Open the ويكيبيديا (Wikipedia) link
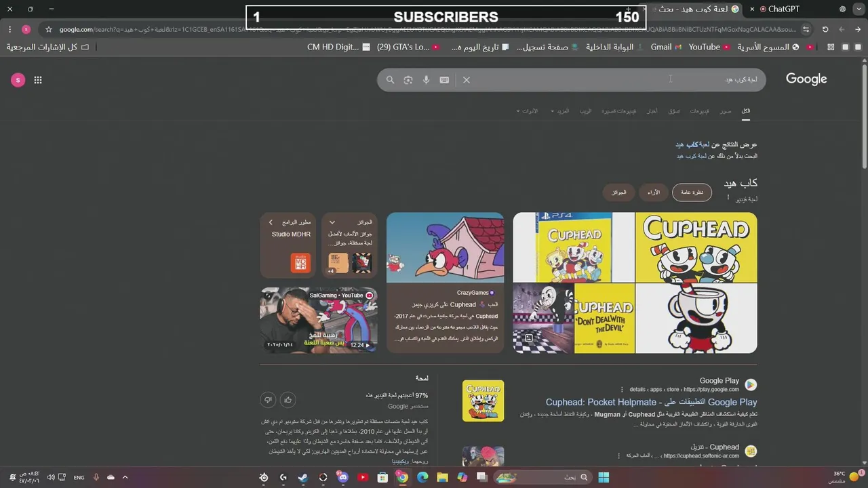Screen dimensions: 868x488 click(x=400, y=461)
